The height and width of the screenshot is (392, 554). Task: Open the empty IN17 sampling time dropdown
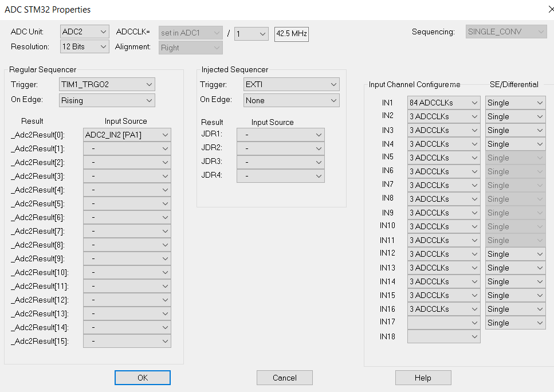click(444, 323)
